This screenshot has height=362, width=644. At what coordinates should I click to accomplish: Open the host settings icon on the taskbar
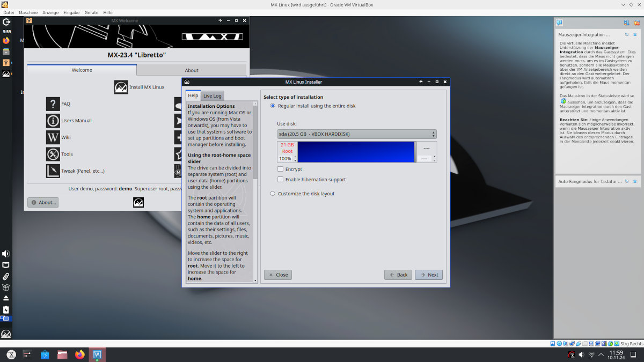(28, 354)
